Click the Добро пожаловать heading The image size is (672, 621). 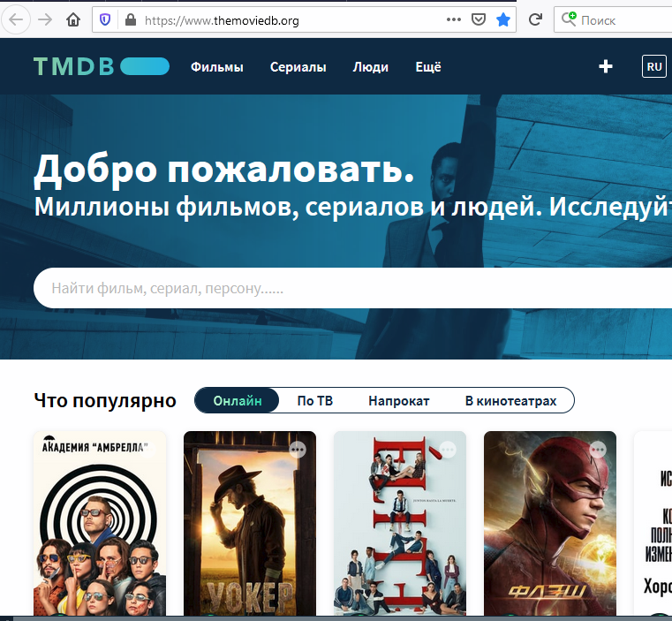pos(224,170)
